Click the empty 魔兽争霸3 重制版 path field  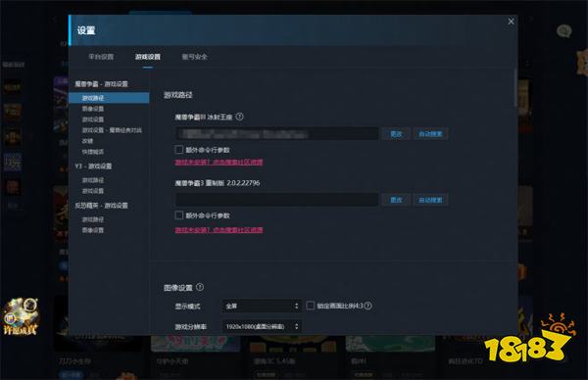click(276, 200)
